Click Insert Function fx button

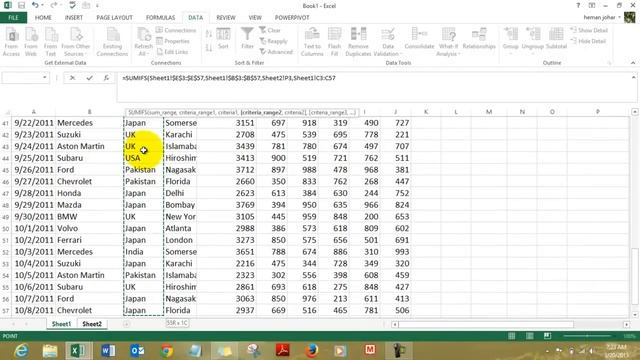pos(106,78)
